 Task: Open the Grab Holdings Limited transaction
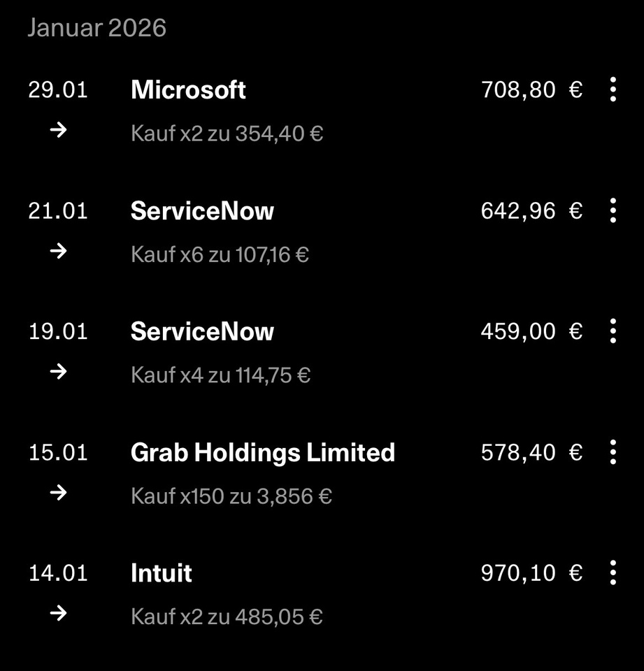pyautogui.click(x=262, y=453)
